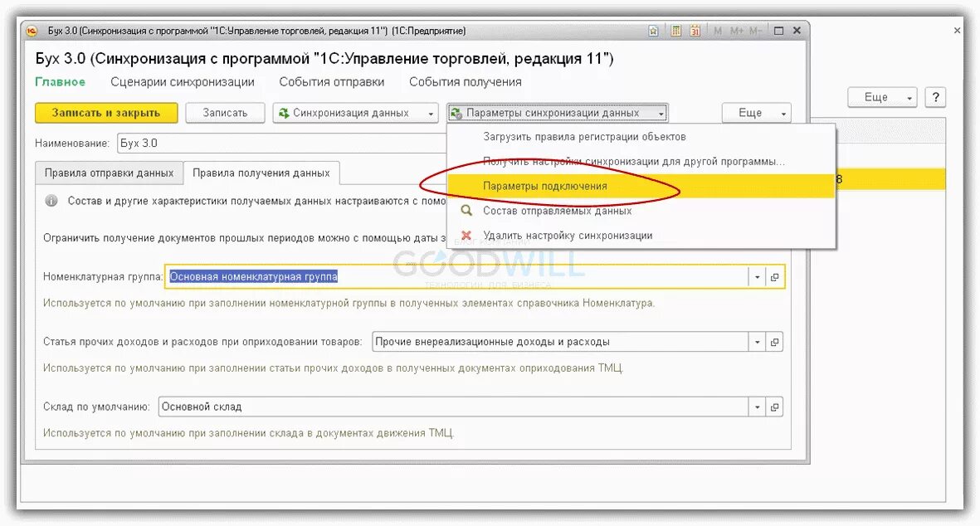Open the calculator icon in title bar
The image size is (980, 526).
675,31
